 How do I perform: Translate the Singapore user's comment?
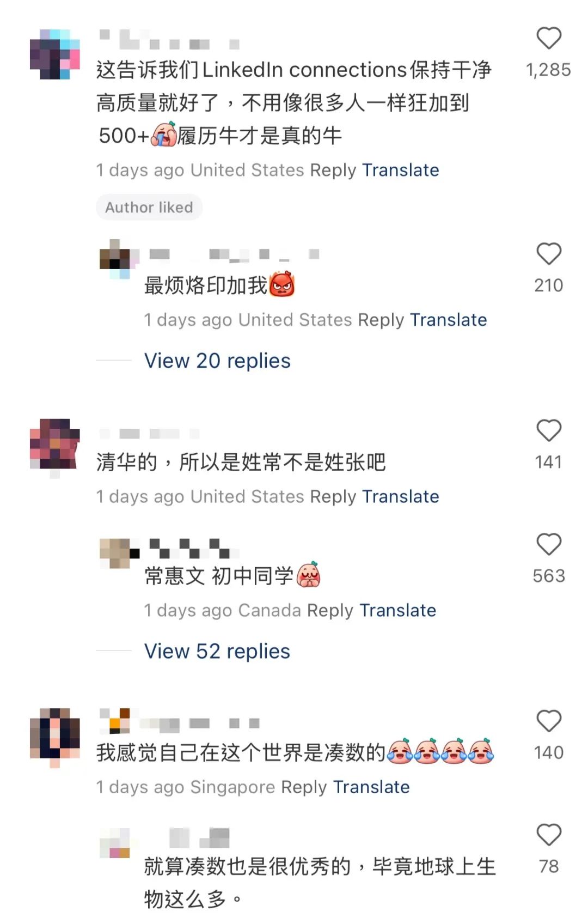click(371, 787)
